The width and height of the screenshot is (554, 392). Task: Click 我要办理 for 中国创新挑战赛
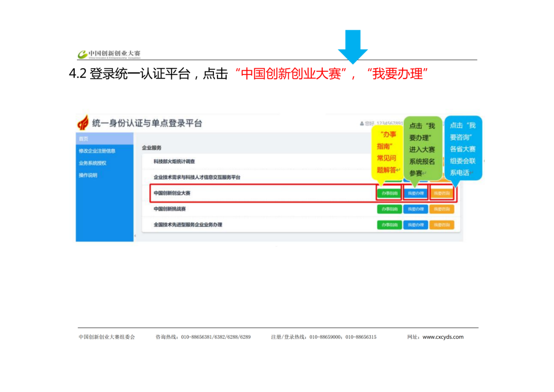[x=415, y=209]
